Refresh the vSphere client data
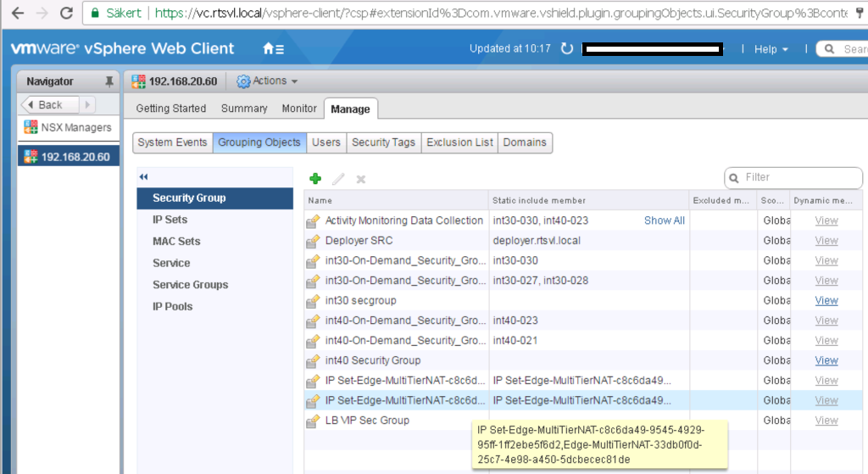 click(566, 48)
